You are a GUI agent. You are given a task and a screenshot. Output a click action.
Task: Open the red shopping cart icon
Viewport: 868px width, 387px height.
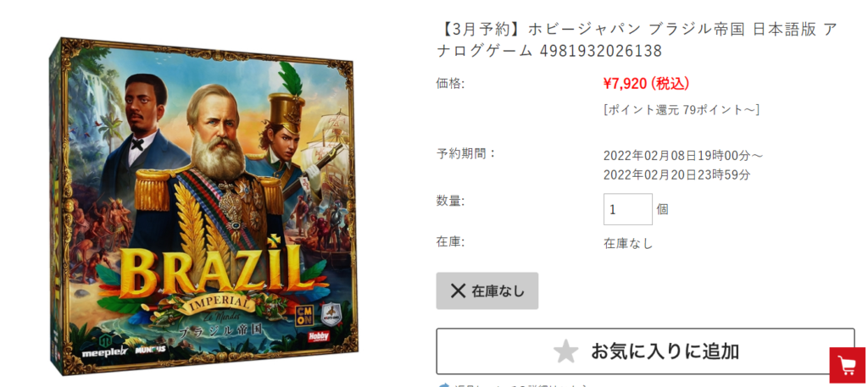pyautogui.click(x=847, y=365)
